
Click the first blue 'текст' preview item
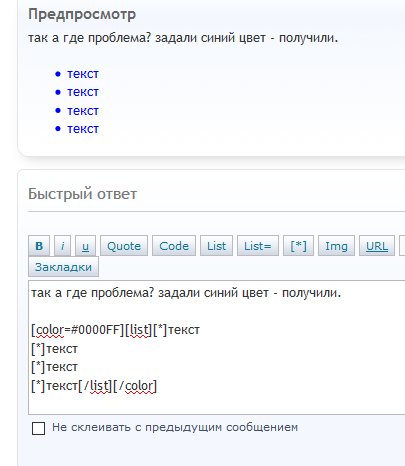click(83, 74)
